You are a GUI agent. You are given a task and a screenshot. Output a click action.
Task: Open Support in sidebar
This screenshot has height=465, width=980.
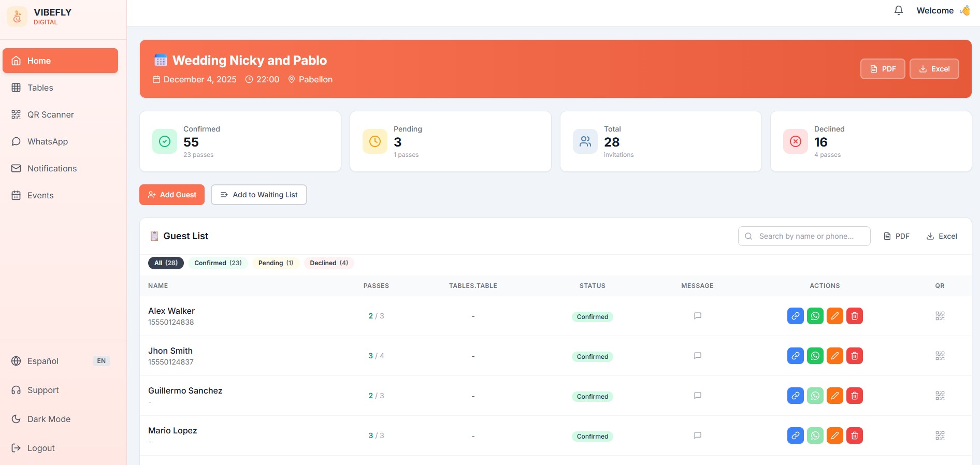tap(60, 390)
